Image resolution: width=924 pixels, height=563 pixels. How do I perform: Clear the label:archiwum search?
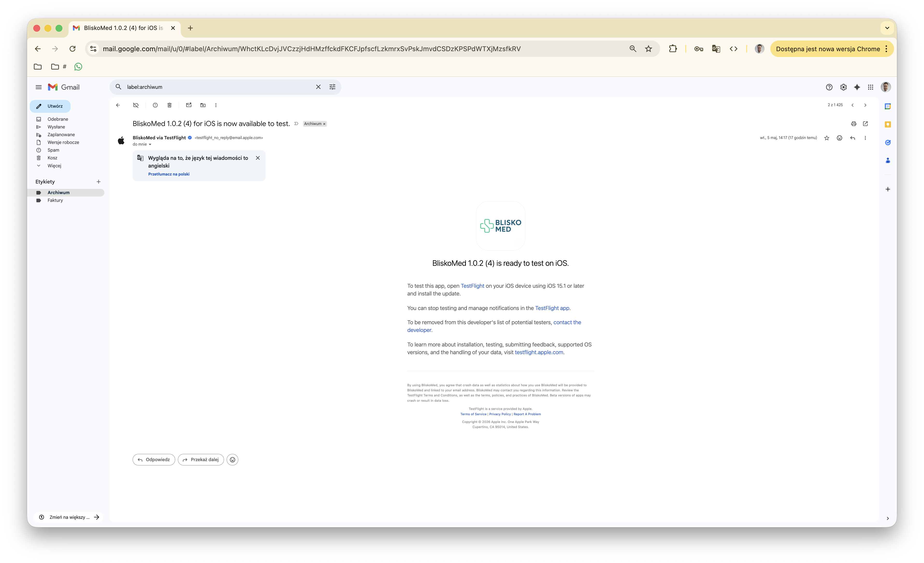click(x=318, y=87)
